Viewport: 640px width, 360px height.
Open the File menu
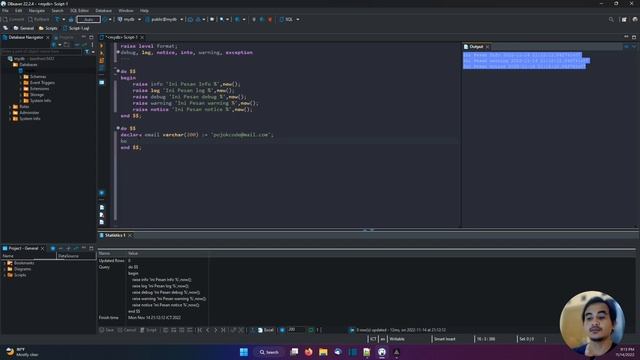pyautogui.click(x=5, y=11)
